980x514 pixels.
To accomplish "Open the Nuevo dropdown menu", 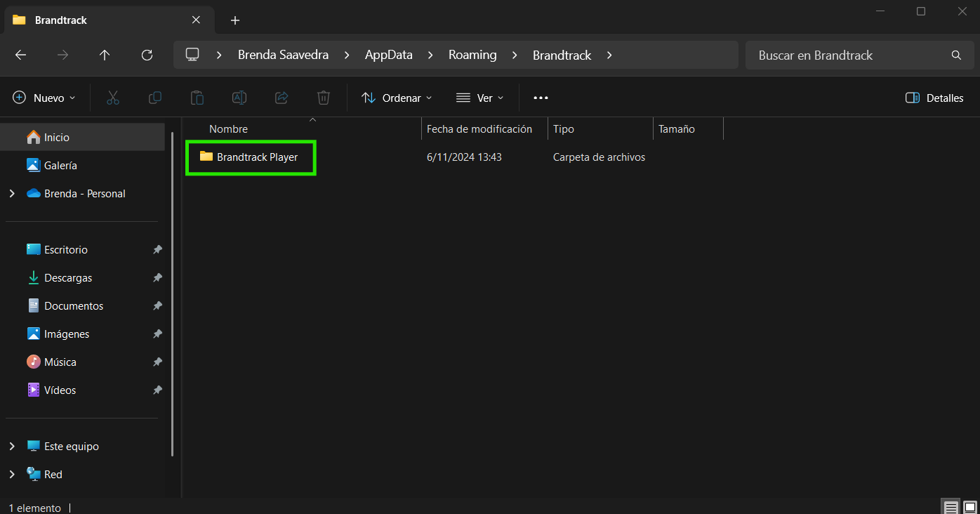I will point(44,98).
